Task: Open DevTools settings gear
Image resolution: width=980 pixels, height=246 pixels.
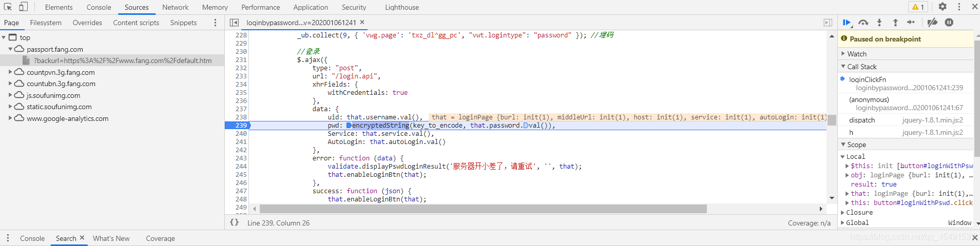Action: [x=943, y=7]
